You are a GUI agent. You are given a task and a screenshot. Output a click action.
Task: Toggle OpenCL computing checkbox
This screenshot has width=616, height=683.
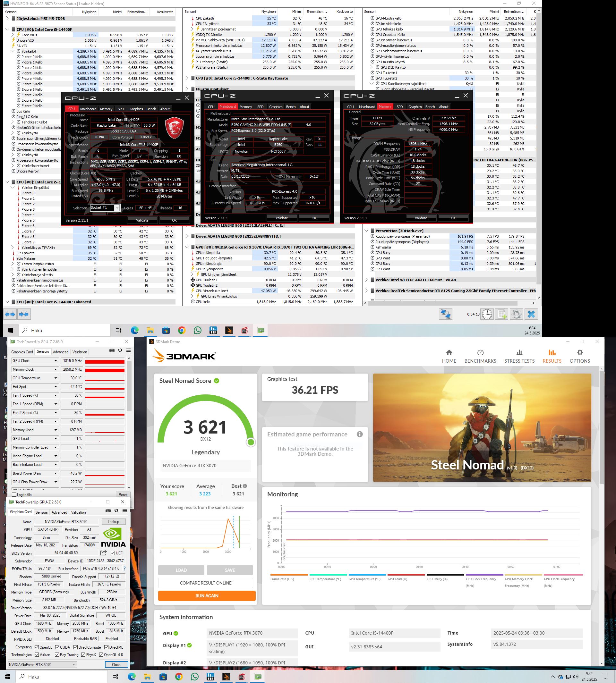pos(37,647)
